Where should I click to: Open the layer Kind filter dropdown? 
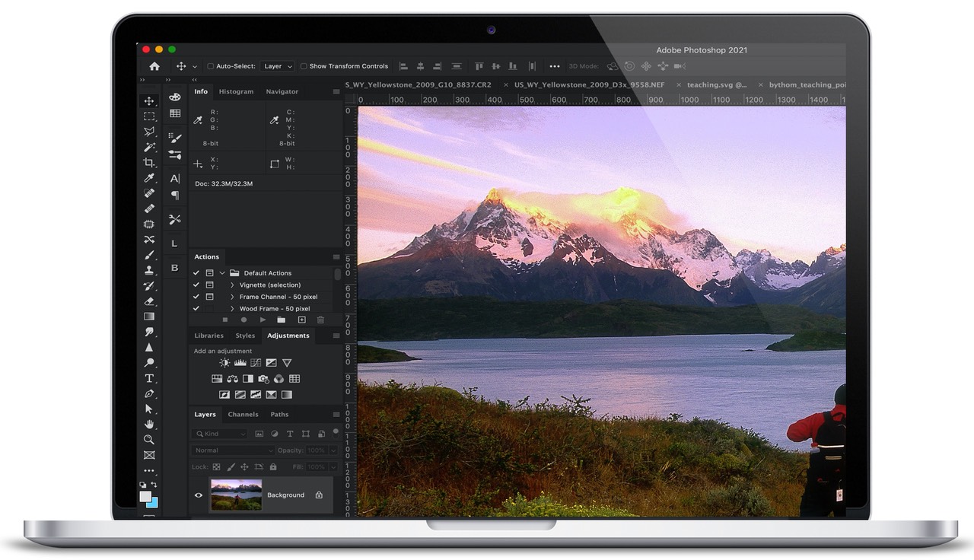[220, 434]
